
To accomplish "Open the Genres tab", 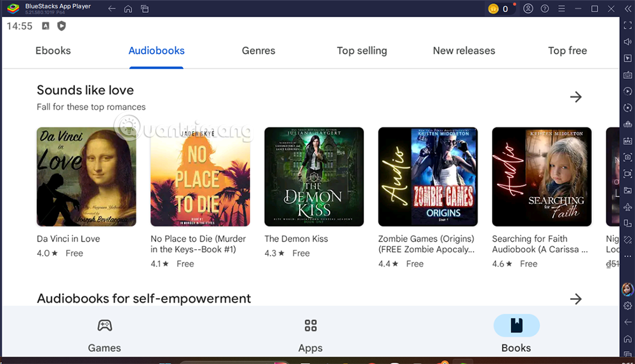I will click(x=258, y=51).
